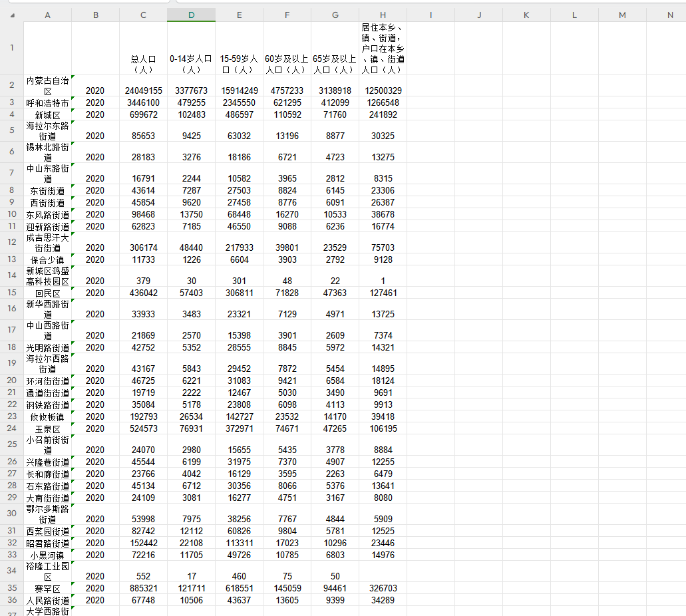Select row 24 header for 玉泉区
This screenshot has height=616, width=686.
[11, 428]
